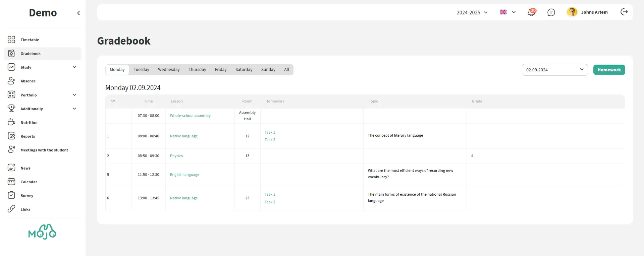The width and height of the screenshot is (644, 256).
Task: Open the 02.09.2024 date selector
Action: point(554,70)
